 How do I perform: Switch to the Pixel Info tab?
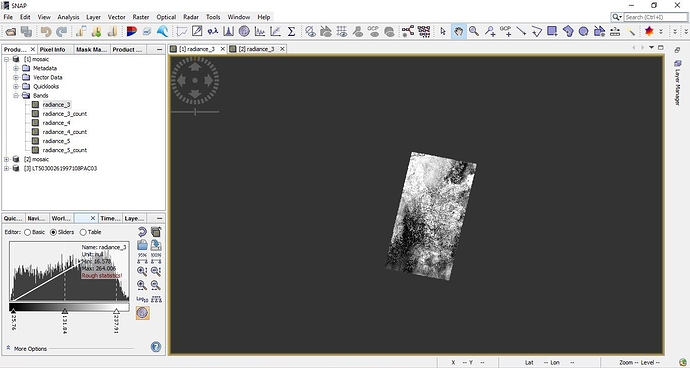(52, 49)
